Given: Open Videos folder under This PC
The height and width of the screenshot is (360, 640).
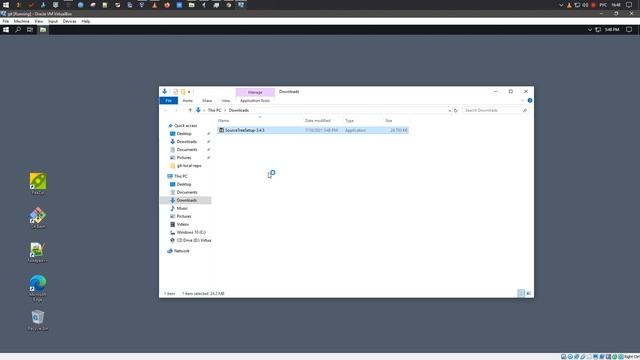Looking at the screenshot, I should 182,224.
